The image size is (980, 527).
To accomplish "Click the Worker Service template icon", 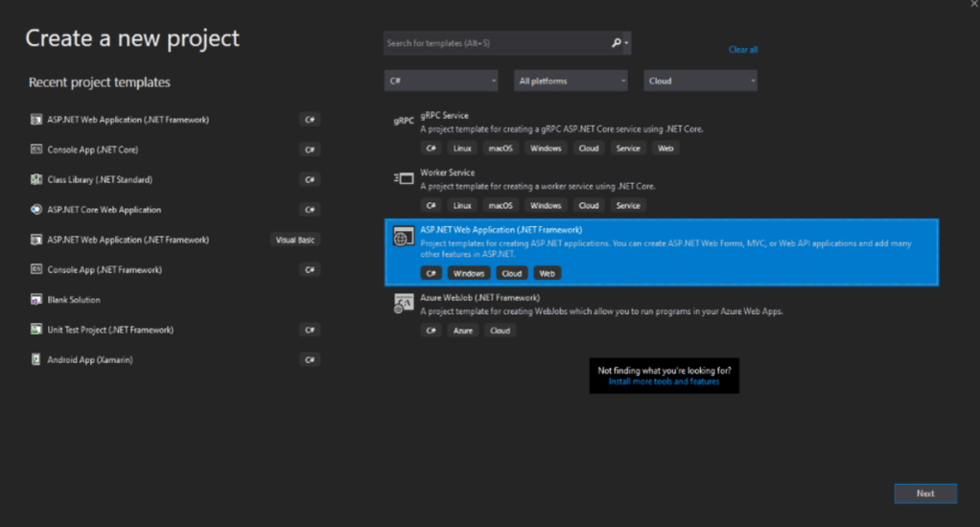I will (403, 178).
